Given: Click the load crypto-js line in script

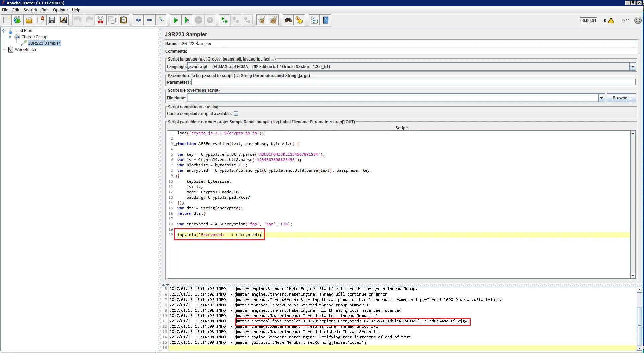Looking at the screenshot, I should coord(221,133).
